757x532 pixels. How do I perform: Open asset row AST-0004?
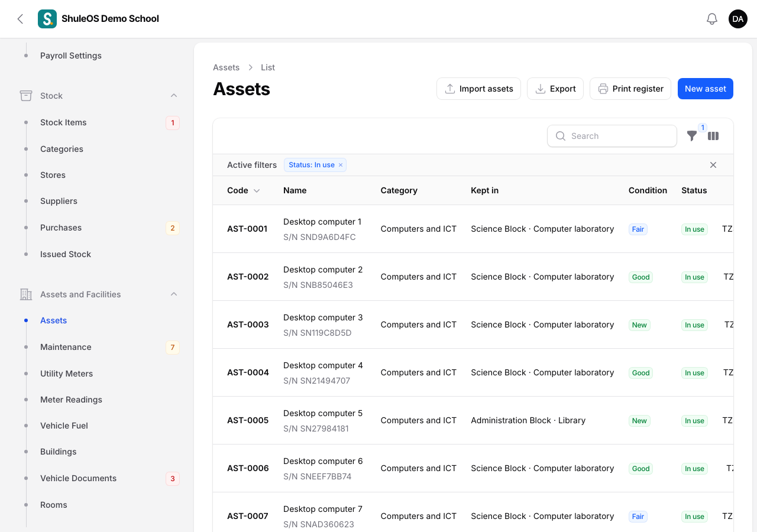tap(473, 372)
